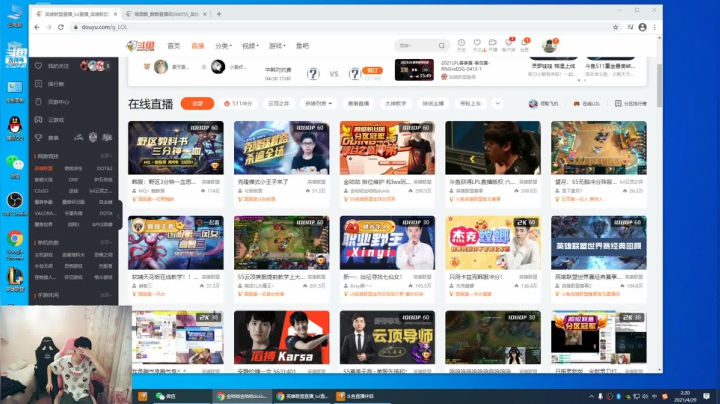Open the 首页 navigation item
720x404 pixels.
(174, 46)
